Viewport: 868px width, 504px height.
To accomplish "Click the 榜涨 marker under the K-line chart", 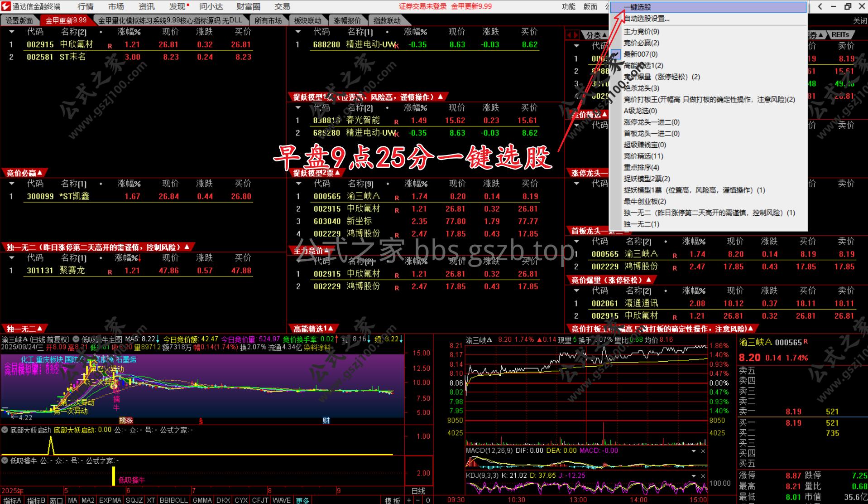I will (126, 421).
